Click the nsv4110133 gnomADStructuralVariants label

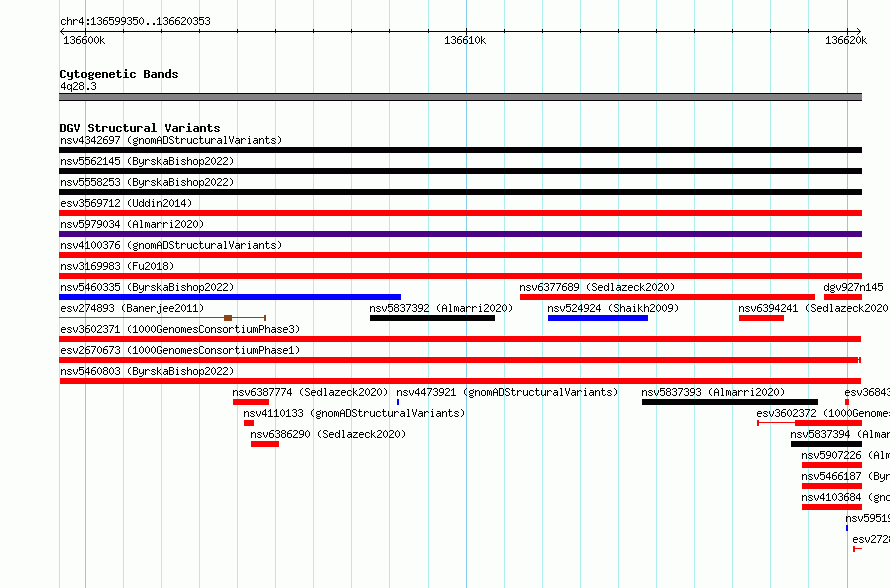[x=354, y=413]
